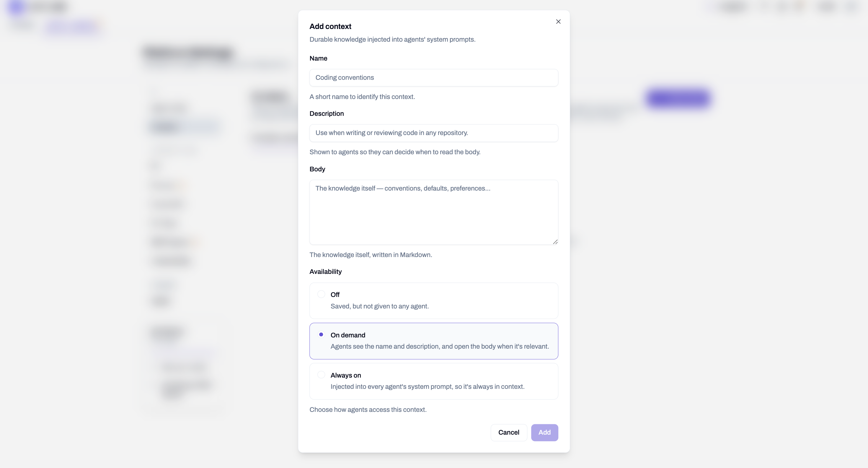The image size is (868, 468).
Task: Click the Name field label
Action: coord(318,58)
